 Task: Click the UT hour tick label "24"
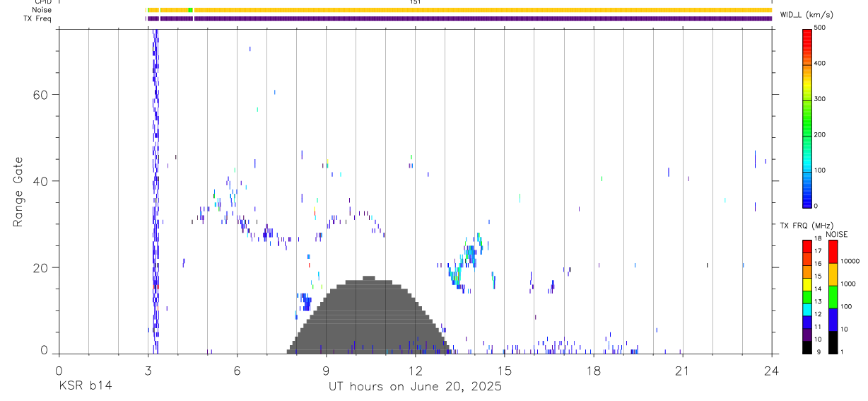click(x=772, y=370)
